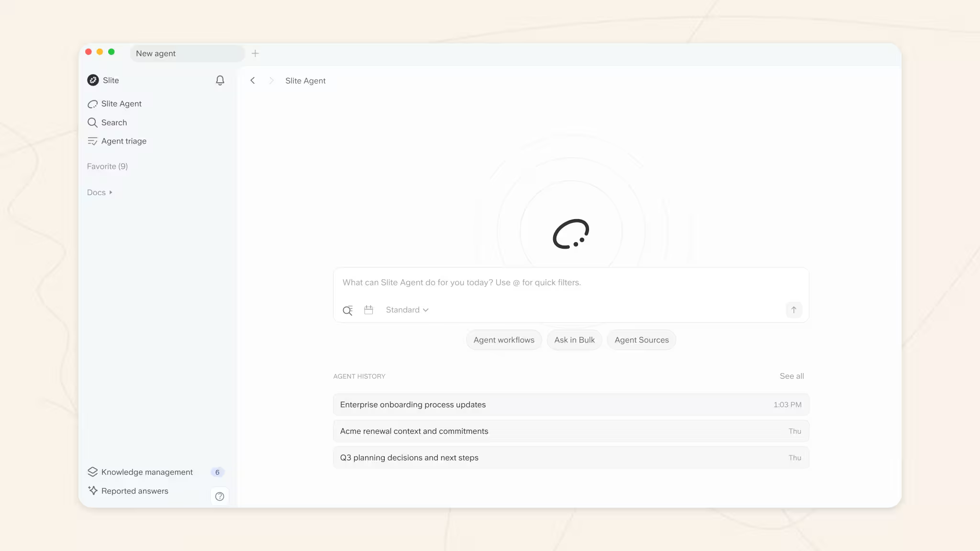This screenshot has width=980, height=551.
Task: Open the Standard mode dropdown
Action: [x=407, y=310]
